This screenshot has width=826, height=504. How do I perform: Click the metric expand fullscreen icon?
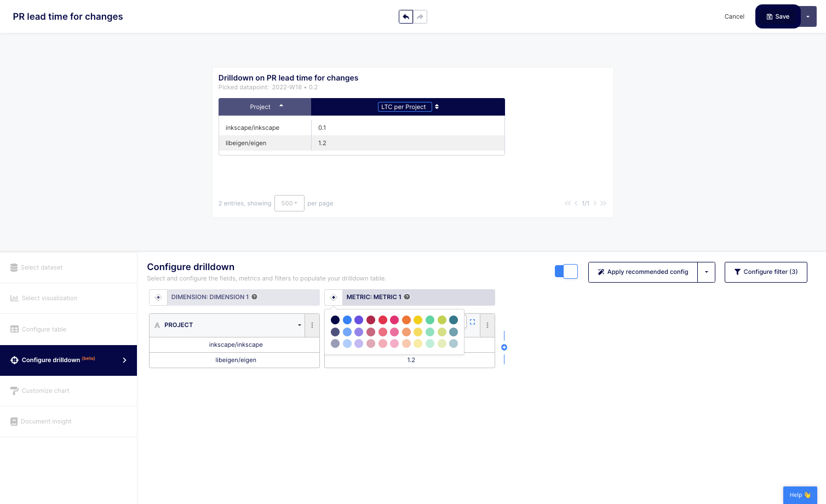point(472,322)
